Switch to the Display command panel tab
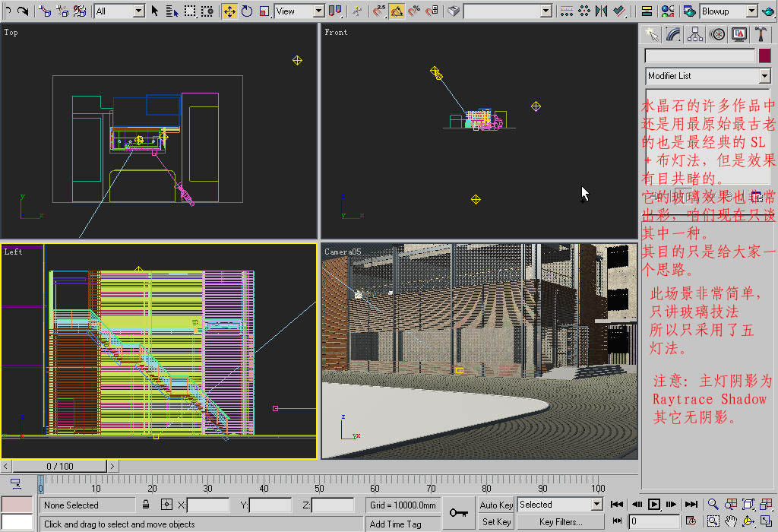Viewport: 778px width, 532px height. [x=738, y=34]
